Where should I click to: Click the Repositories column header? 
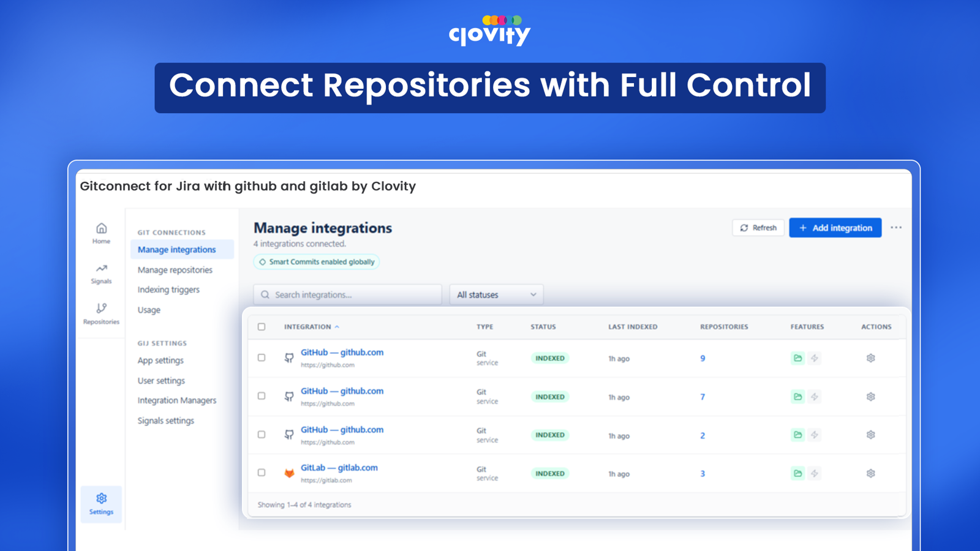[724, 327]
